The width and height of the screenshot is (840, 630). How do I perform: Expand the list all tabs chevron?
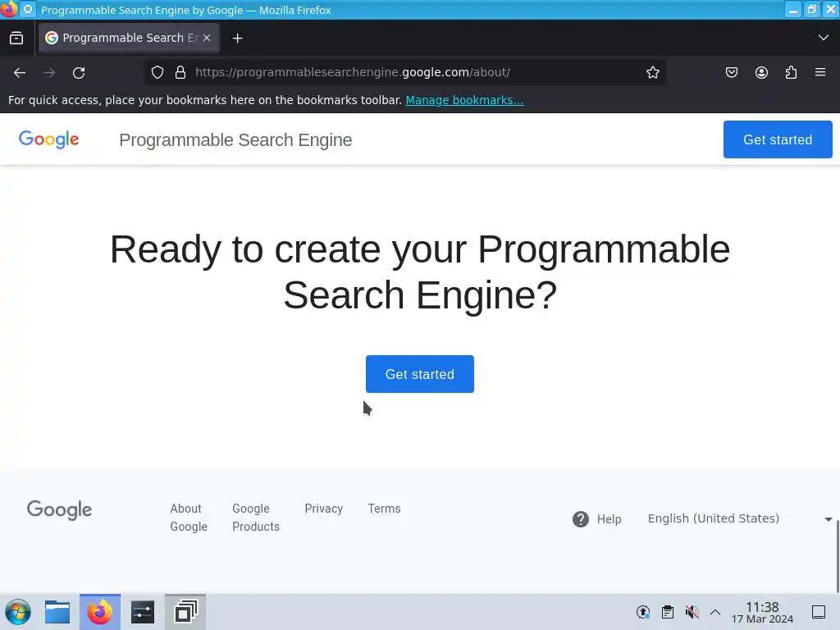pos(824,38)
